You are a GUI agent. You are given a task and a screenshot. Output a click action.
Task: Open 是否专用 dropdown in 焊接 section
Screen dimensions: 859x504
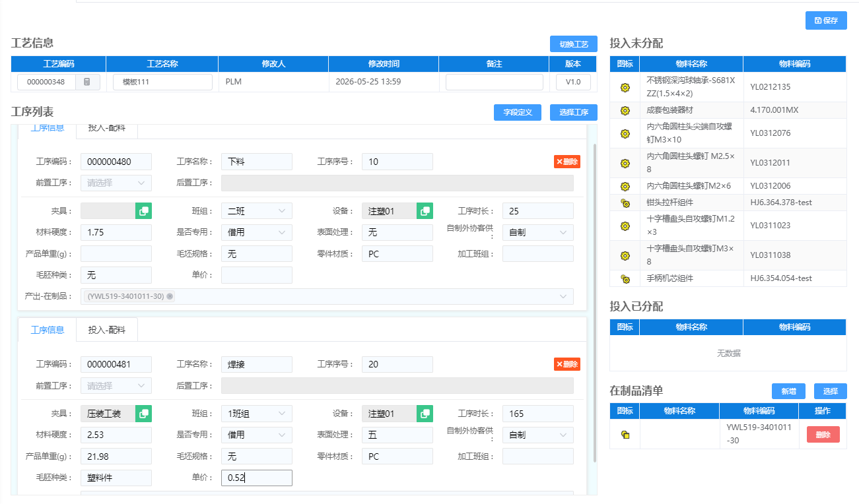point(257,435)
